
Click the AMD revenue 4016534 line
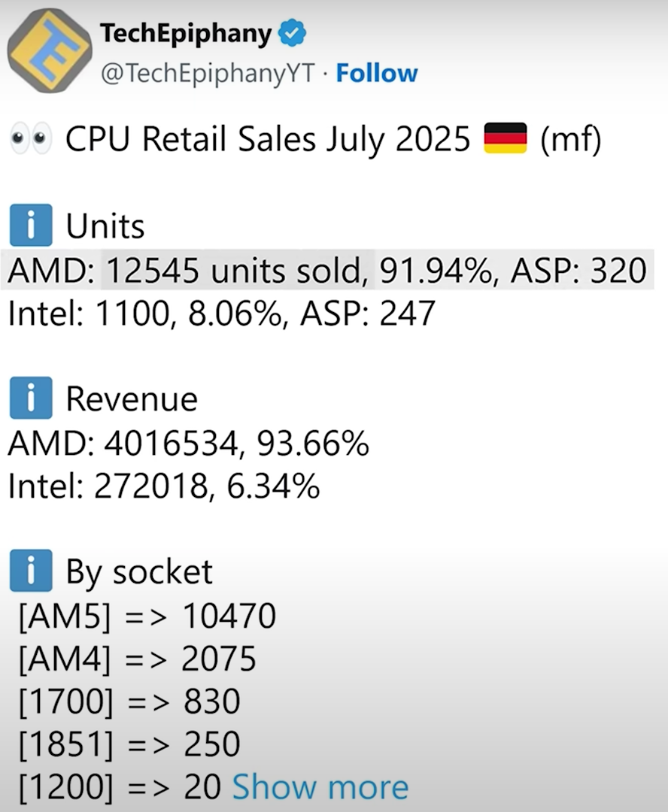188,444
